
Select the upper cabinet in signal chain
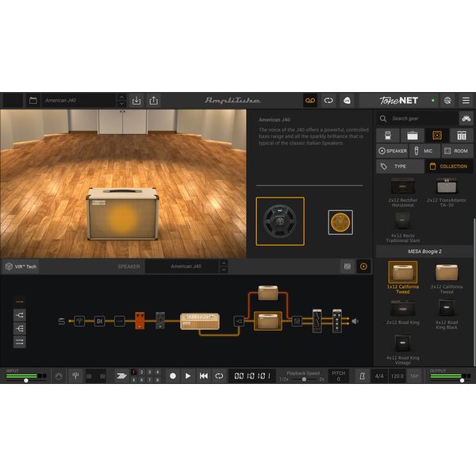pos(268,293)
